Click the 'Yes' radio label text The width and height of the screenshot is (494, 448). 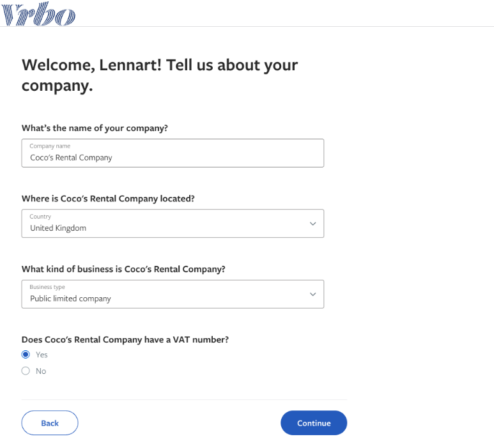(x=42, y=355)
